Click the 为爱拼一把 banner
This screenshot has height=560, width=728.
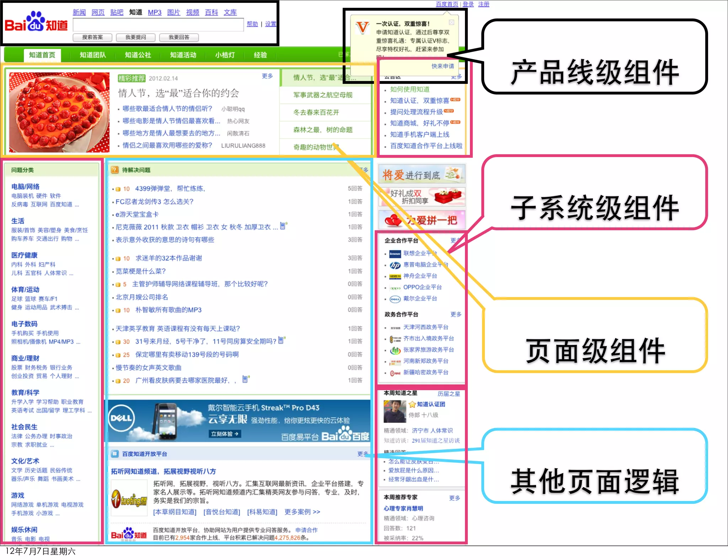422,220
